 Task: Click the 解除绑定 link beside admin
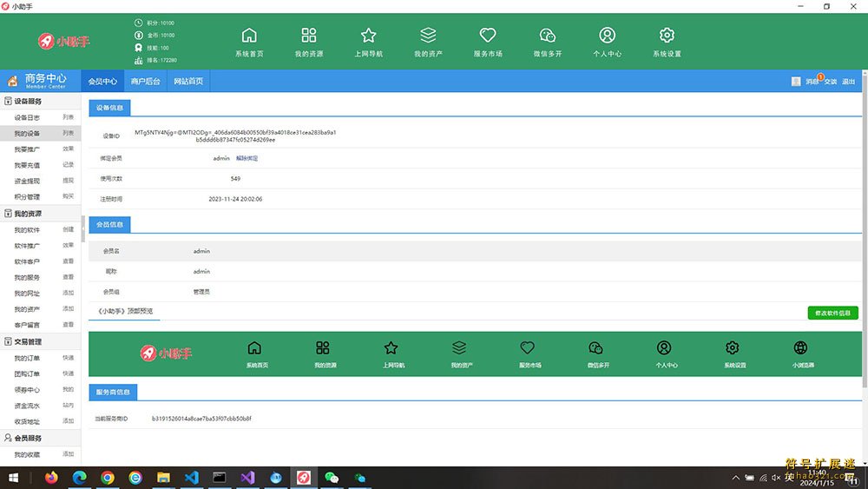[247, 158]
